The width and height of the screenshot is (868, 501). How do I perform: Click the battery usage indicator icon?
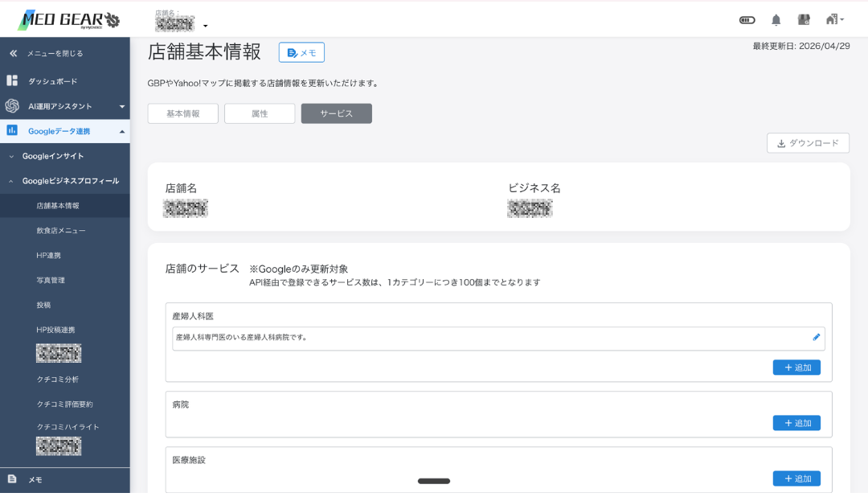click(747, 20)
